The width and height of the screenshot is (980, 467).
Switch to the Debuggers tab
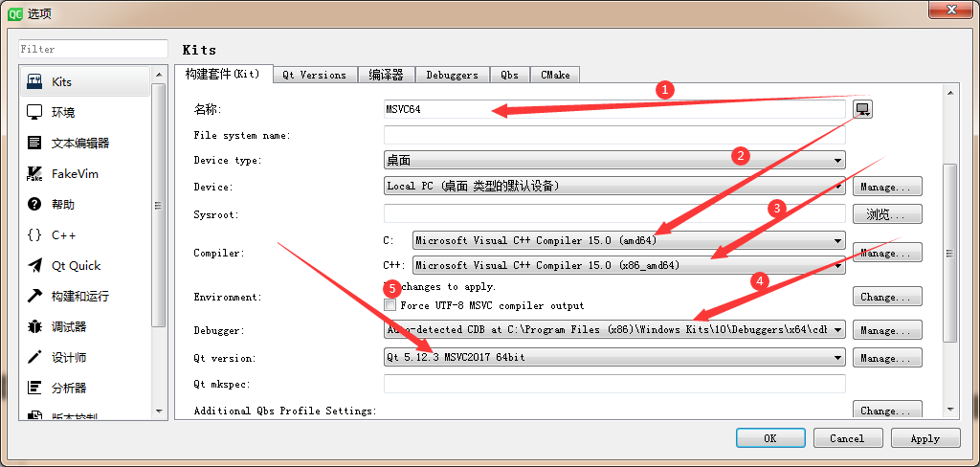[x=453, y=75]
